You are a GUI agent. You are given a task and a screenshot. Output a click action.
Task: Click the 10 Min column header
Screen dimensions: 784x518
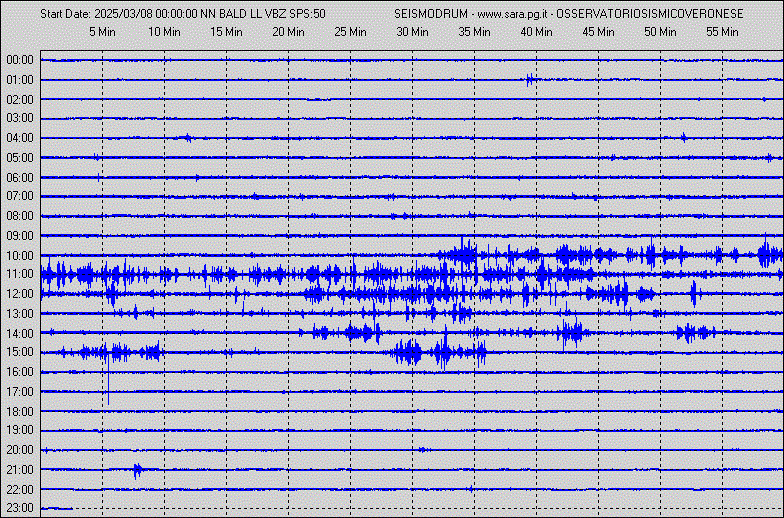click(x=164, y=32)
